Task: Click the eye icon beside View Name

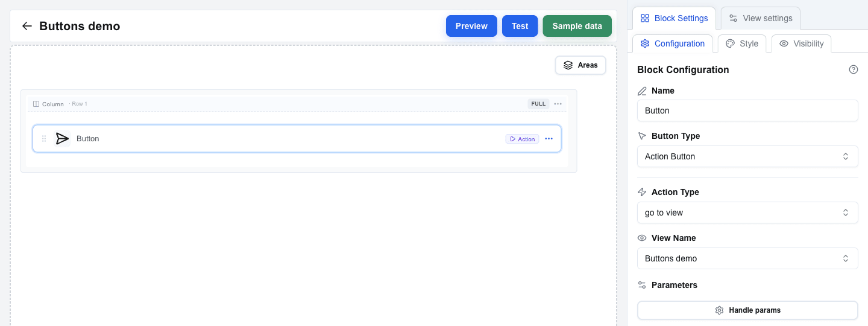Action: pos(642,238)
